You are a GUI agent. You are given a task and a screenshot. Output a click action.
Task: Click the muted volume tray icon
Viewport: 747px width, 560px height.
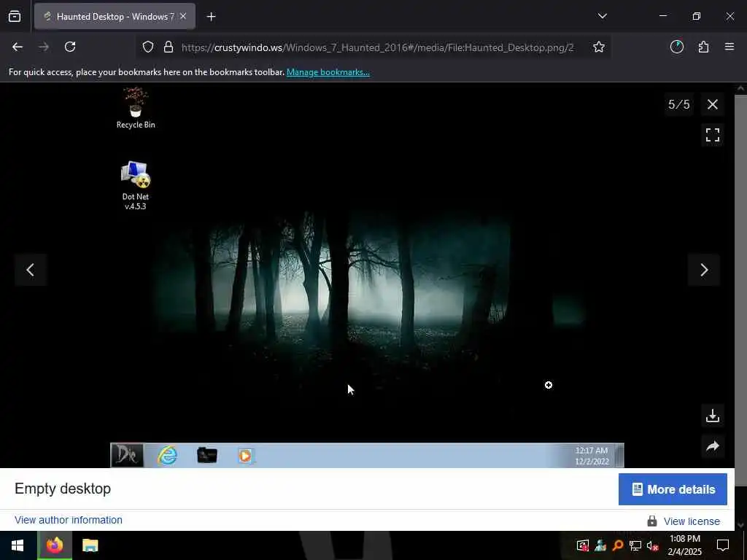[x=653, y=545]
